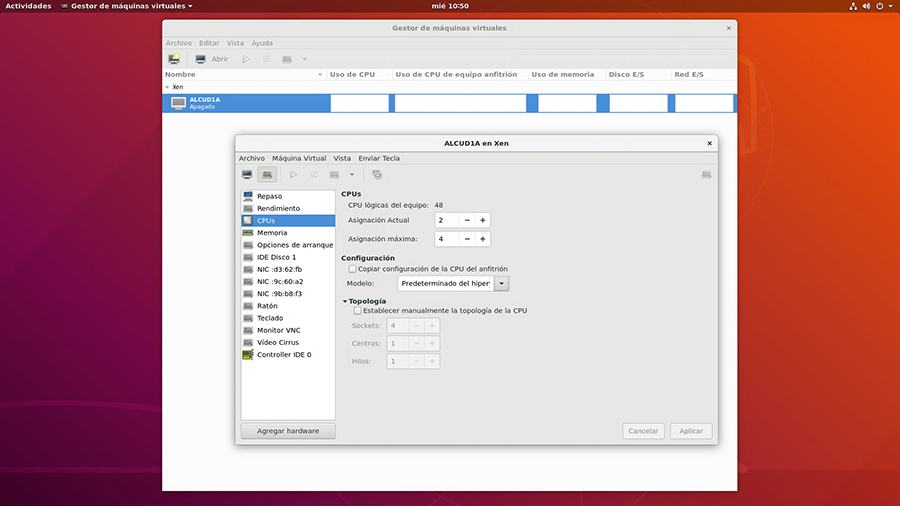Select Repaso in the hardware list

coord(288,196)
